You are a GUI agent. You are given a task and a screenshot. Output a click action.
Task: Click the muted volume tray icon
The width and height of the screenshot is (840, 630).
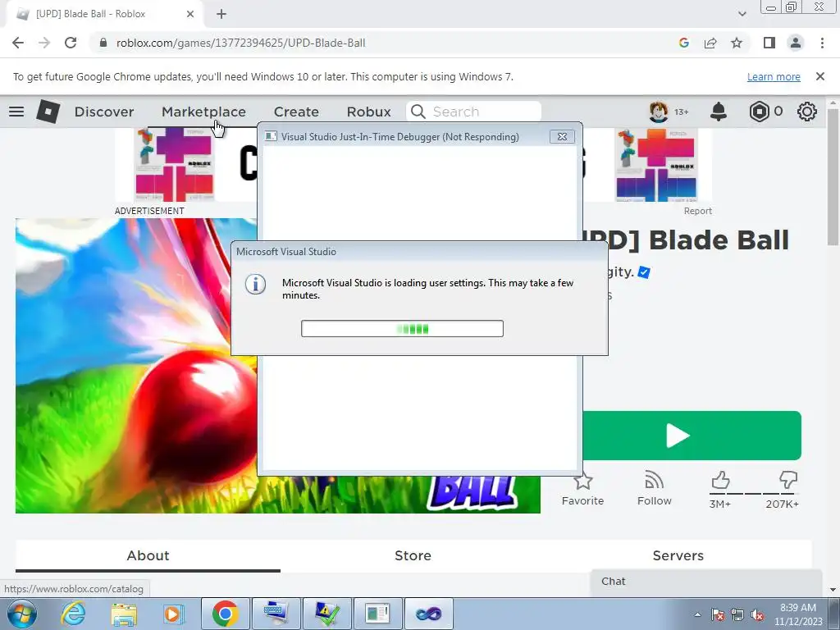click(x=757, y=614)
